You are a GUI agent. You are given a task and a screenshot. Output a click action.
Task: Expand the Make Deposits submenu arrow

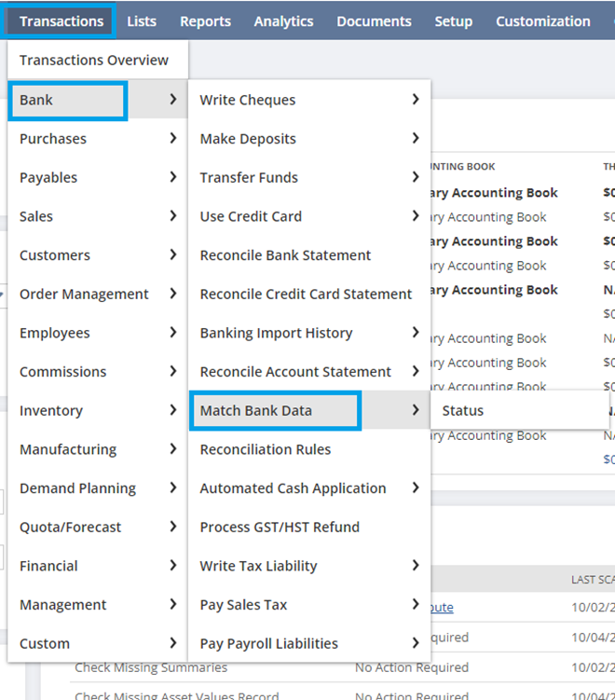pyautogui.click(x=416, y=139)
